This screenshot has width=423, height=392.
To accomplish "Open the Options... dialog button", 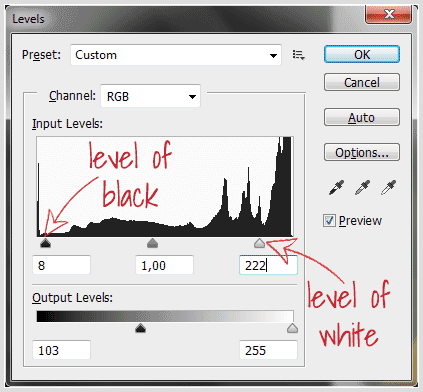I will 362,152.
